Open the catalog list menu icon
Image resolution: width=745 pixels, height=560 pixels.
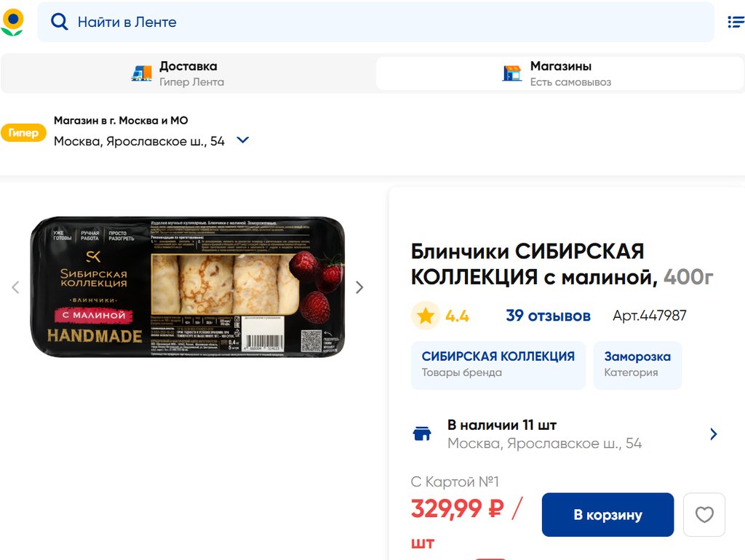coord(736,22)
